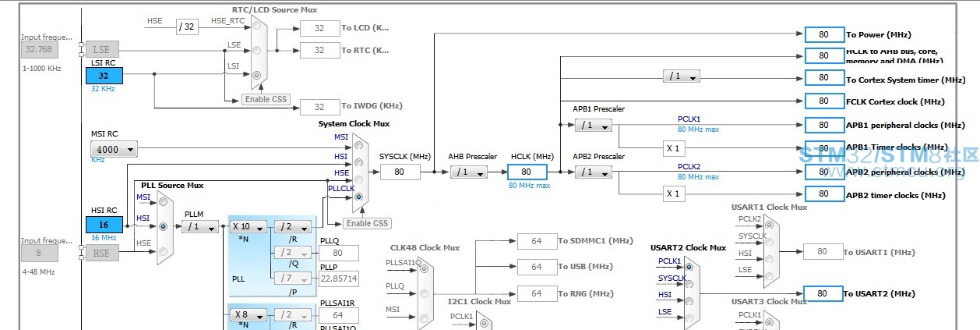Pick PCLK2 in USART1 Clock Mux
980x330 pixels.
(768, 226)
